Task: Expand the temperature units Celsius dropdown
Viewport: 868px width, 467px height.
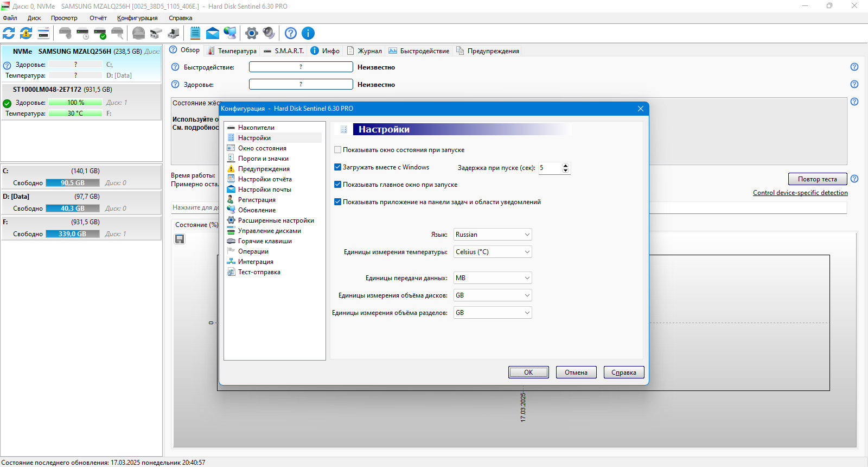Action: (493, 252)
